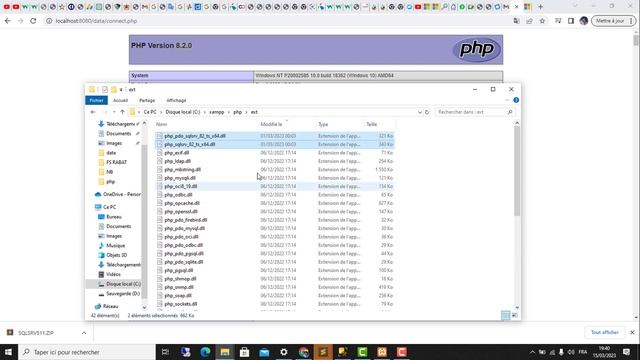Select the php_opcache.dll file

point(275,203)
